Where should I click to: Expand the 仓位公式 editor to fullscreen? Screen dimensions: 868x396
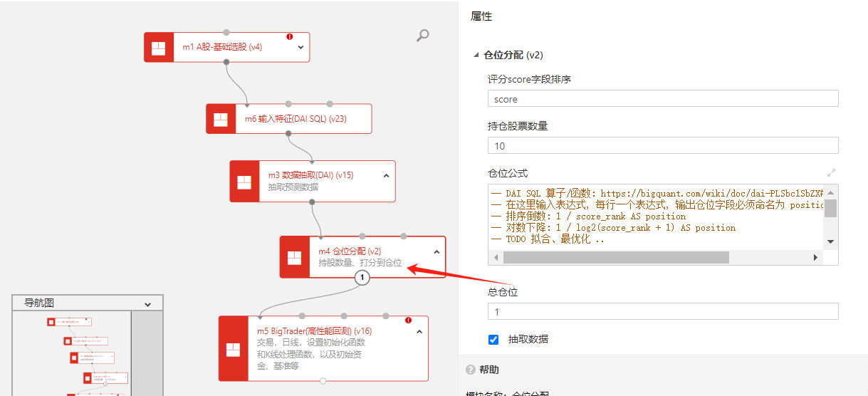[831, 172]
